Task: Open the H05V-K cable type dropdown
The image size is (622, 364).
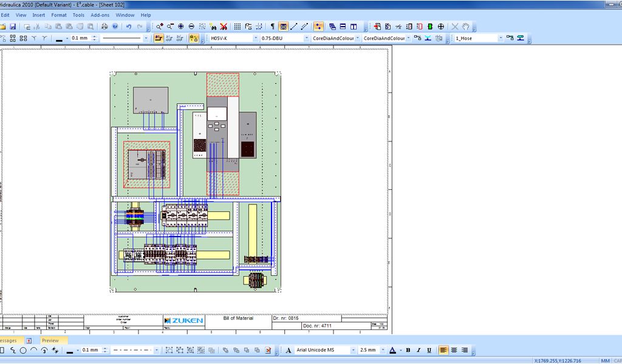Action: click(x=255, y=38)
